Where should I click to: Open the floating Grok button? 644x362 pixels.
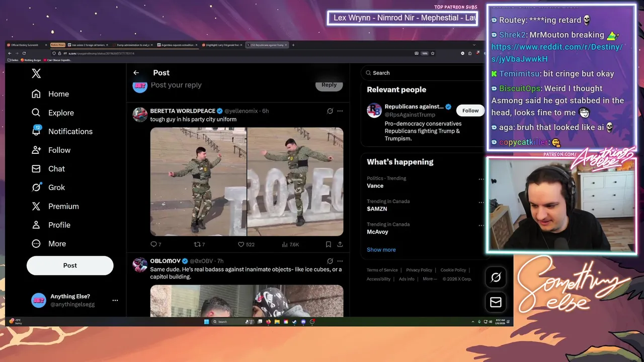tap(496, 278)
